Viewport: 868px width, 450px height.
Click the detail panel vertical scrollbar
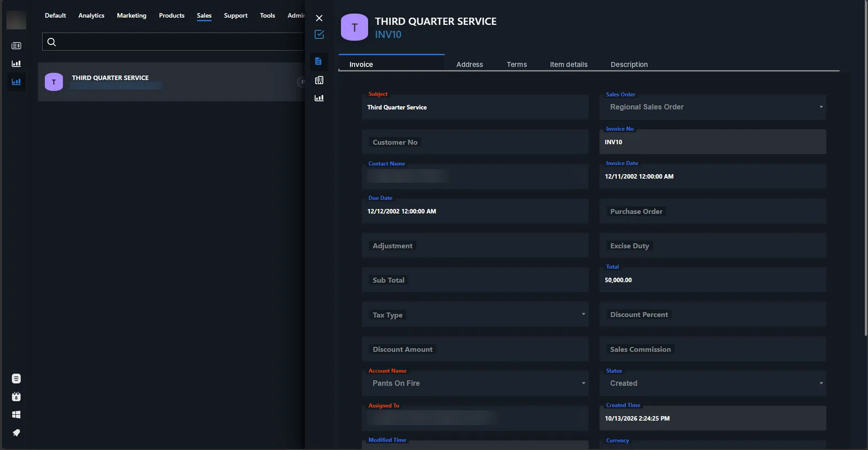pyautogui.click(x=866, y=168)
